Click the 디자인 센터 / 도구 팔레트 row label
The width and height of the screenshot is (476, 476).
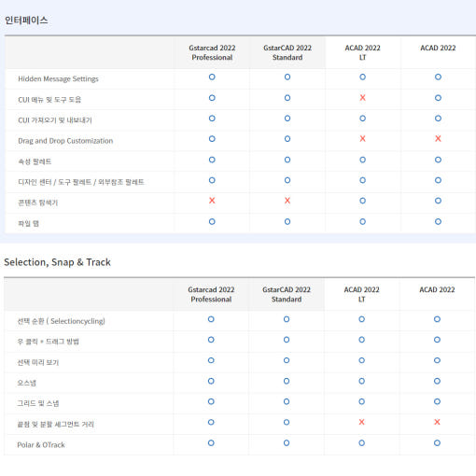click(x=81, y=182)
